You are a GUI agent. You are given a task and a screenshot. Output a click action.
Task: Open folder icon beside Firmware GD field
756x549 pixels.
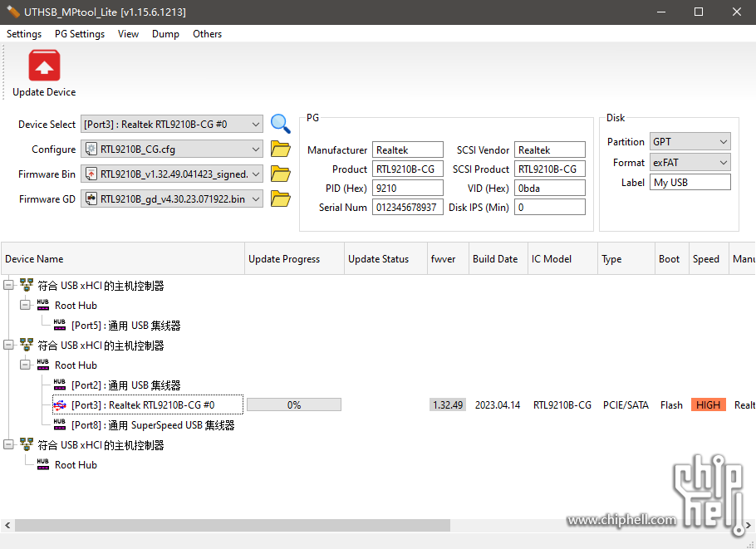click(281, 199)
